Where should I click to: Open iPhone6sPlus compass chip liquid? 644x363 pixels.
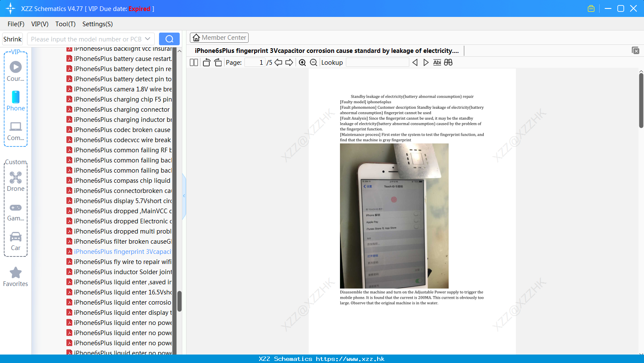coord(118,181)
